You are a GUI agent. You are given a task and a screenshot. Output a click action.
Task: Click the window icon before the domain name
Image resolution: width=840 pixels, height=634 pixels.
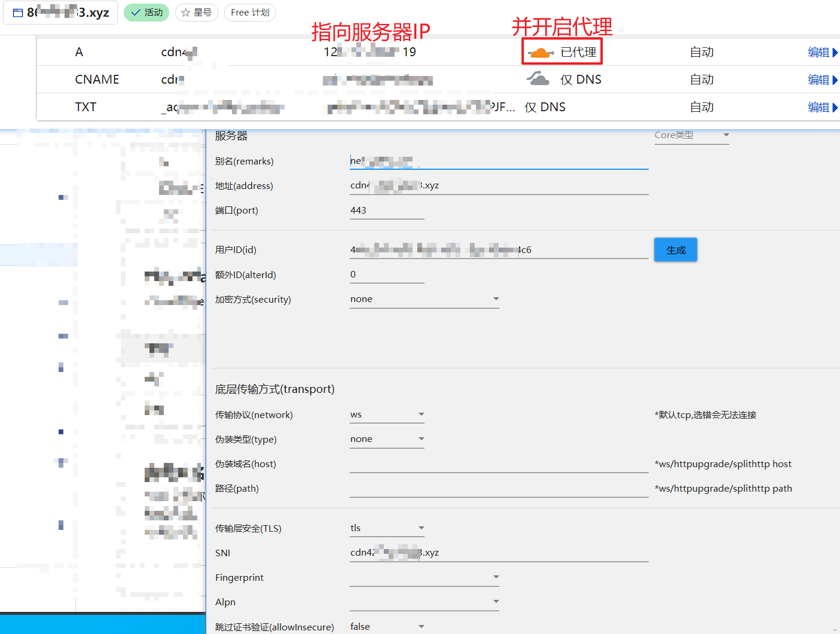[18, 13]
